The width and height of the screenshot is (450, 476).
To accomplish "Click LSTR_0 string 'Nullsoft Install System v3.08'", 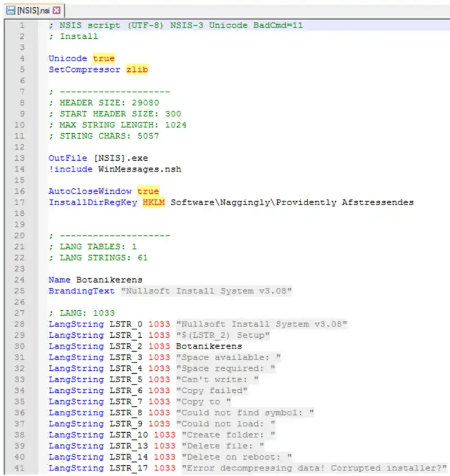I will (262, 324).
